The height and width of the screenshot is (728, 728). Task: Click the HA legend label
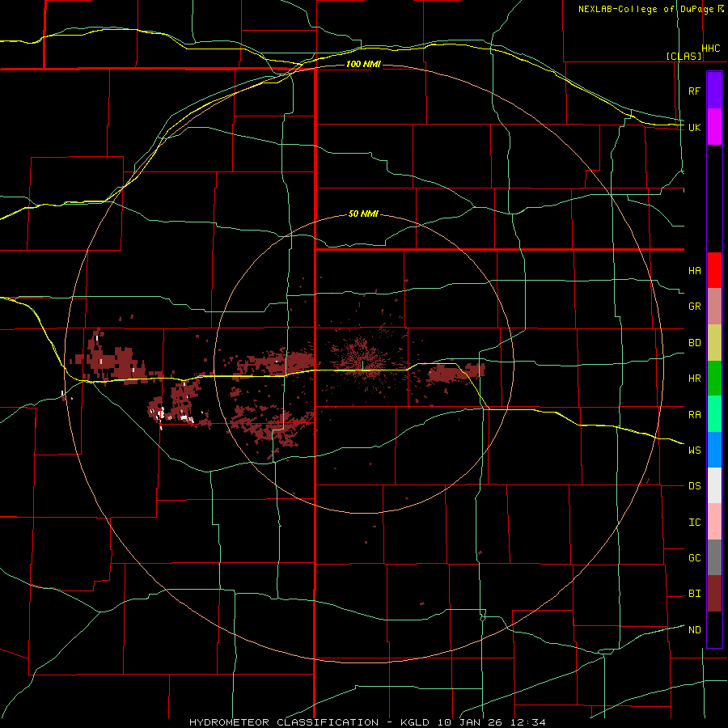694,270
